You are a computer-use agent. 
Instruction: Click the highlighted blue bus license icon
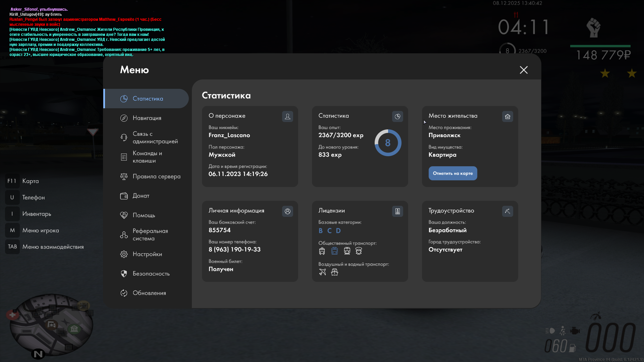coord(334,251)
